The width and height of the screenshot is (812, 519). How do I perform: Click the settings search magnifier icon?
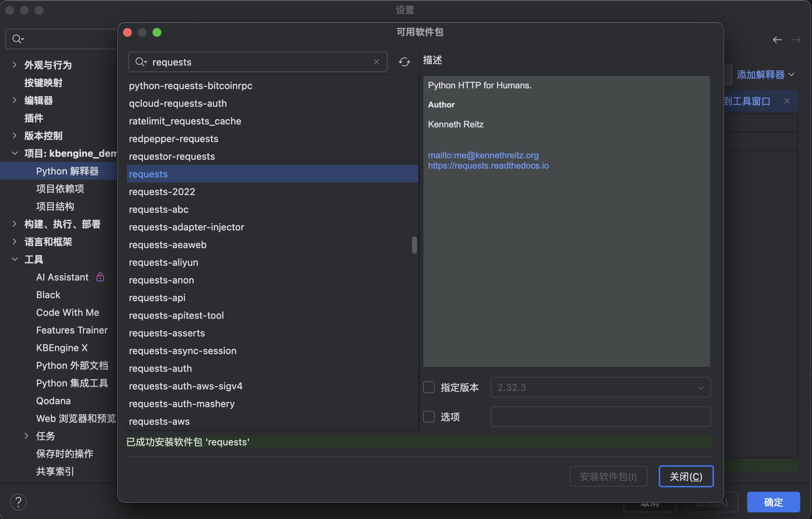point(17,39)
